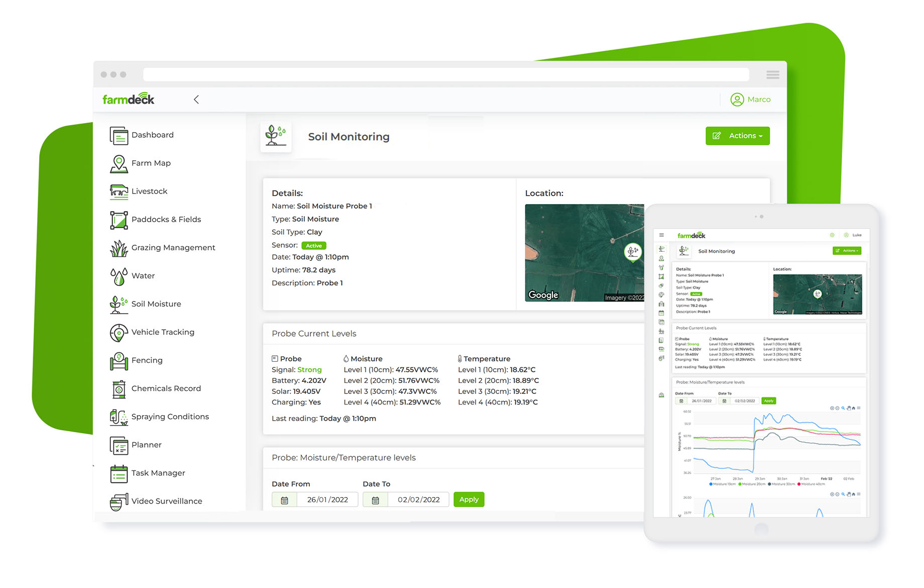Open the browser hamburger menu
This screenshot has height=588, width=924.
773,75
